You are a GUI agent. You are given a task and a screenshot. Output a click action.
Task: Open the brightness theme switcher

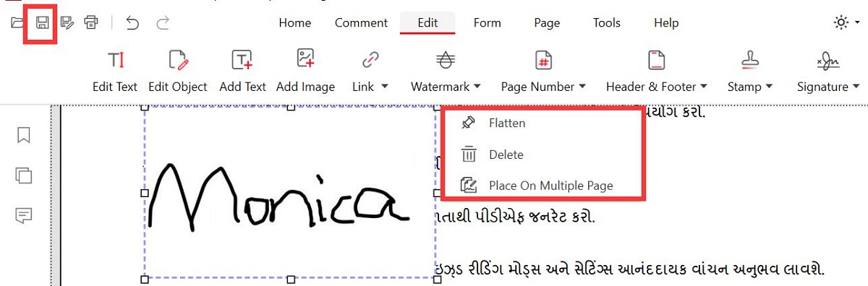tap(841, 22)
